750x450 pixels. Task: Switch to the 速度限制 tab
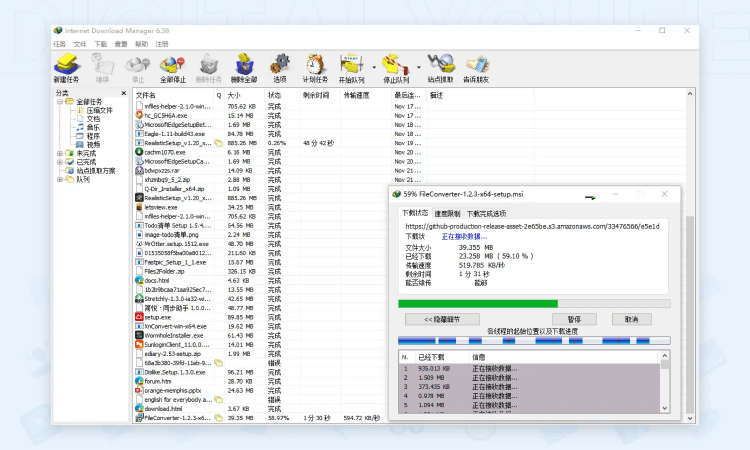coord(447,214)
